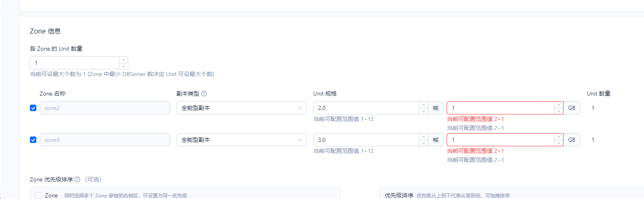Increase Unit 数量 with up arrow
Screen dimensions: 644x199
(123, 60)
